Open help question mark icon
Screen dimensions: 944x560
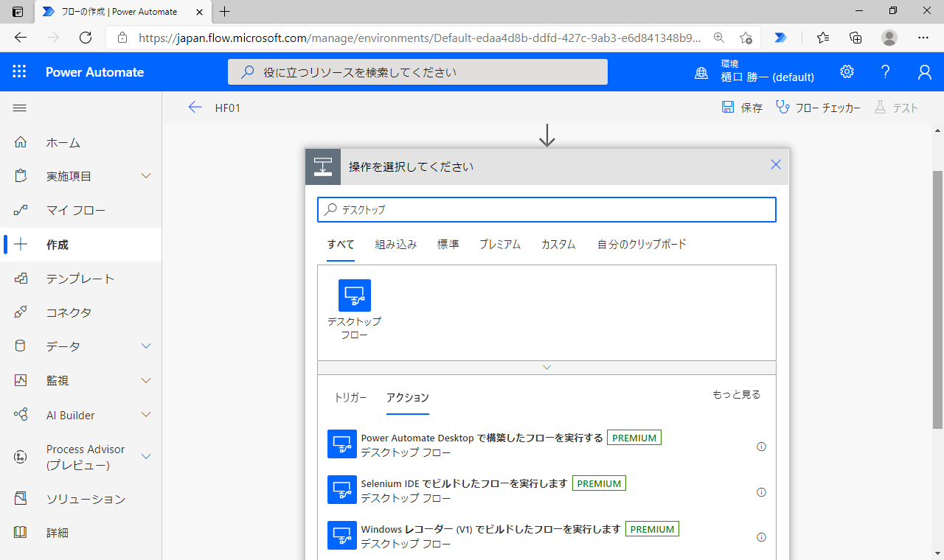886,71
